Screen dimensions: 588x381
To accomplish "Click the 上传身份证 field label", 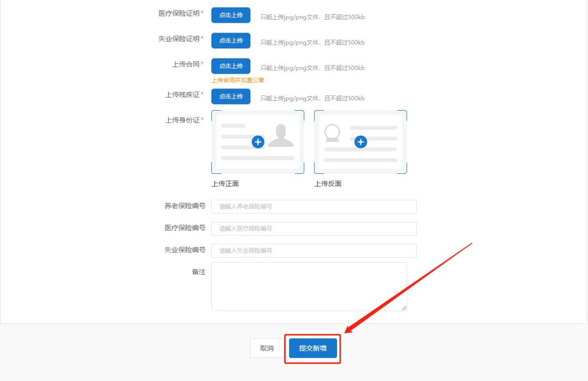I will [182, 120].
